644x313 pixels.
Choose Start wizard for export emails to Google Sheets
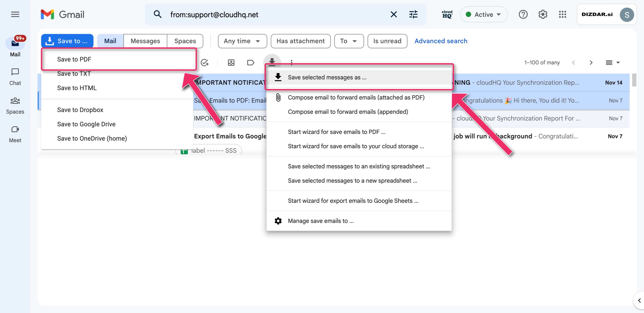pyautogui.click(x=359, y=201)
